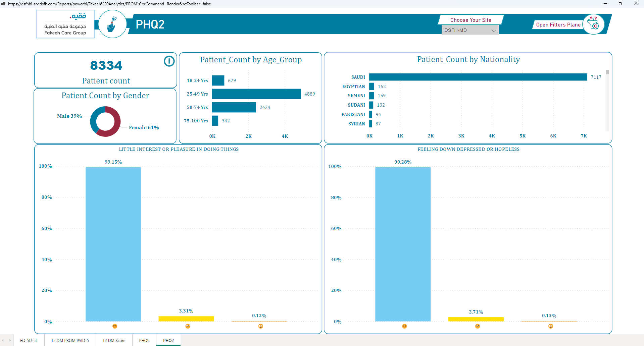This screenshot has width=644, height=346.
Task: Go to the PHQ9 tab
Action: tap(144, 340)
